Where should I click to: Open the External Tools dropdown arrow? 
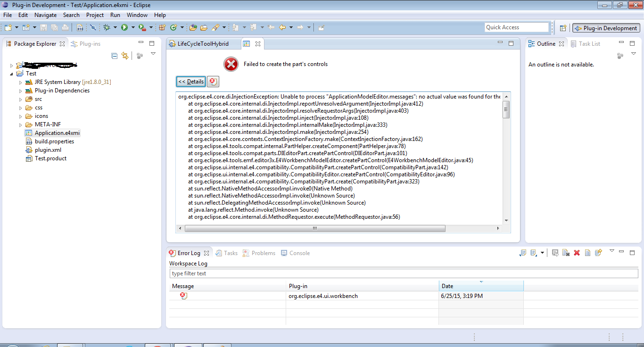click(151, 28)
